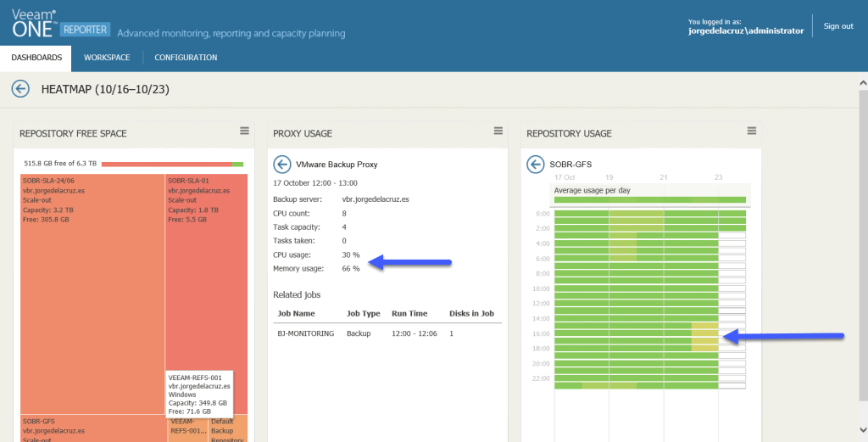The height and width of the screenshot is (442, 868).
Task: Click the Disks in Job column header
Action: click(x=471, y=314)
